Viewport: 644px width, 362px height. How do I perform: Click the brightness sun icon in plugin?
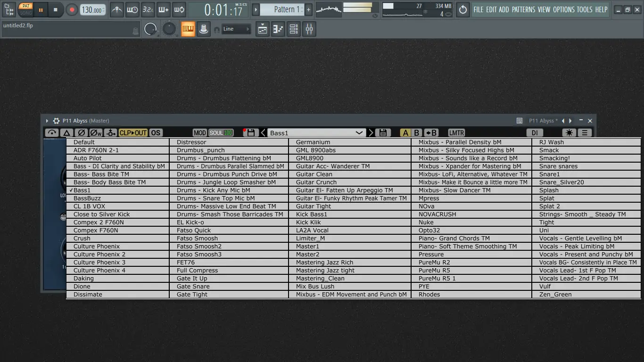569,133
